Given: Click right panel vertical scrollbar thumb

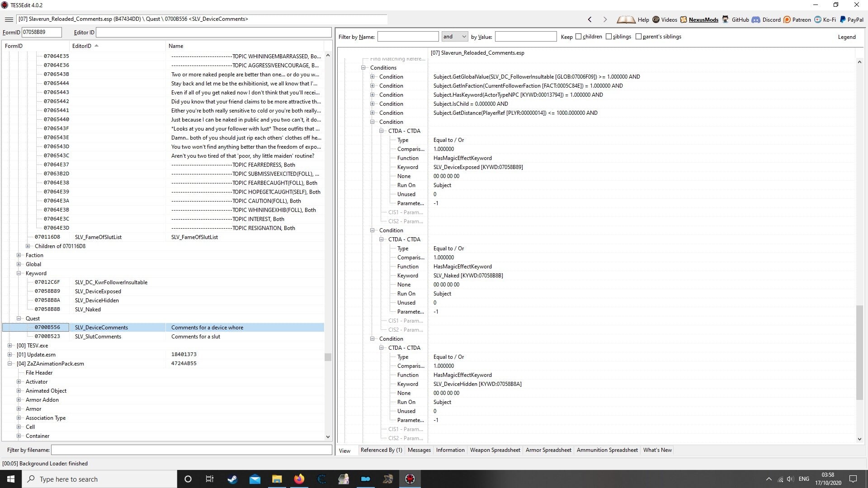Looking at the screenshot, I should click(859, 352).
